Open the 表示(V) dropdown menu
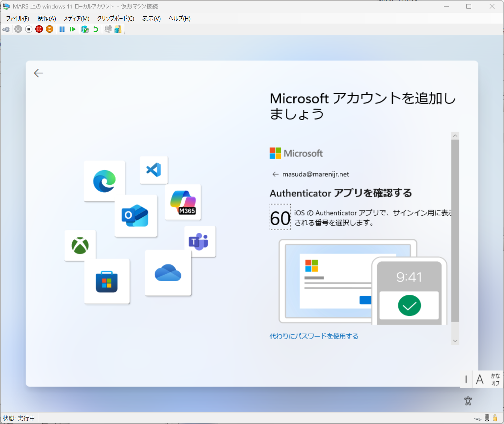Screen dimensions: 504x424 pyautogui.click(x=151, y=19)
